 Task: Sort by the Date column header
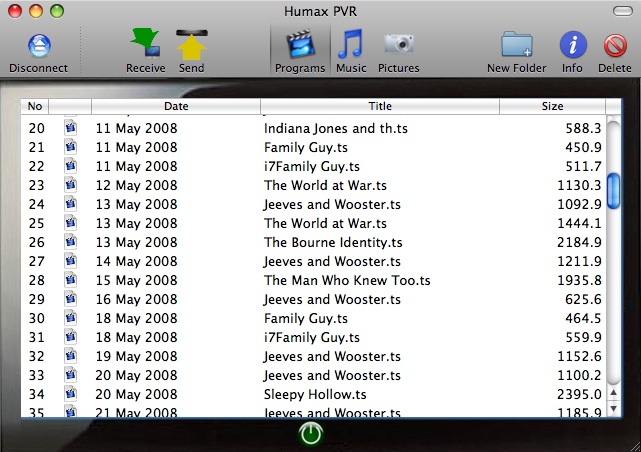(176, 106)
